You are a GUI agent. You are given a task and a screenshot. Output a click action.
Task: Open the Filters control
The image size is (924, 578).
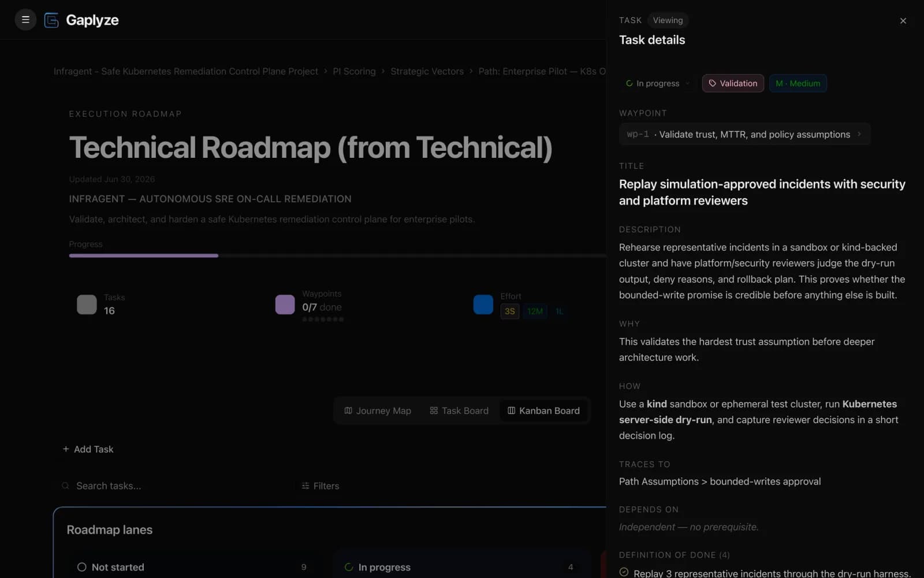[x=321, y=486]
